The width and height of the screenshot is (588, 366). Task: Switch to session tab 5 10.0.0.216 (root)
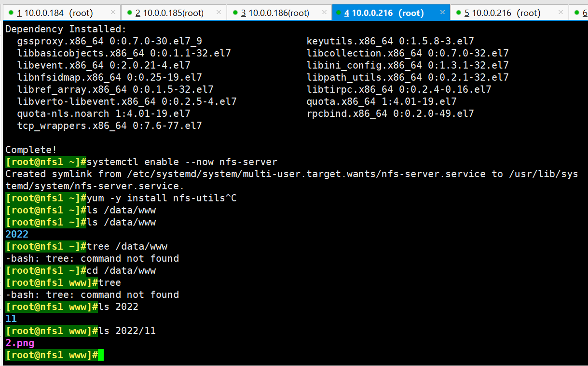[x=509, y=13]
